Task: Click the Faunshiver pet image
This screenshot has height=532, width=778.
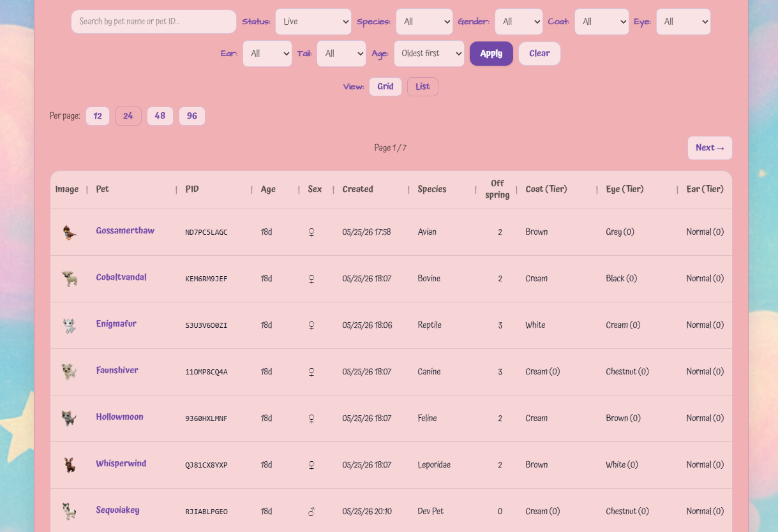Action: point(69,372)
